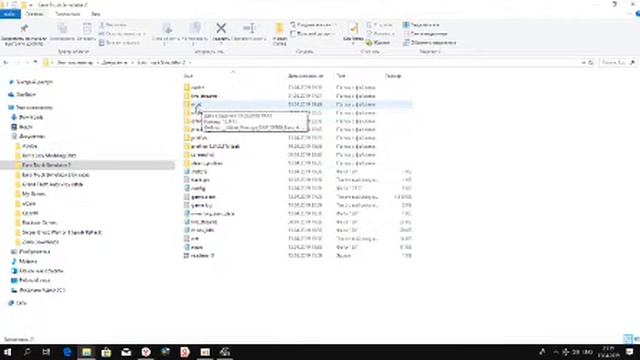Viewport: 640px width, 360px height.
Task: Click This PC in the address bar breadcrumb
Action: [75, 62]
